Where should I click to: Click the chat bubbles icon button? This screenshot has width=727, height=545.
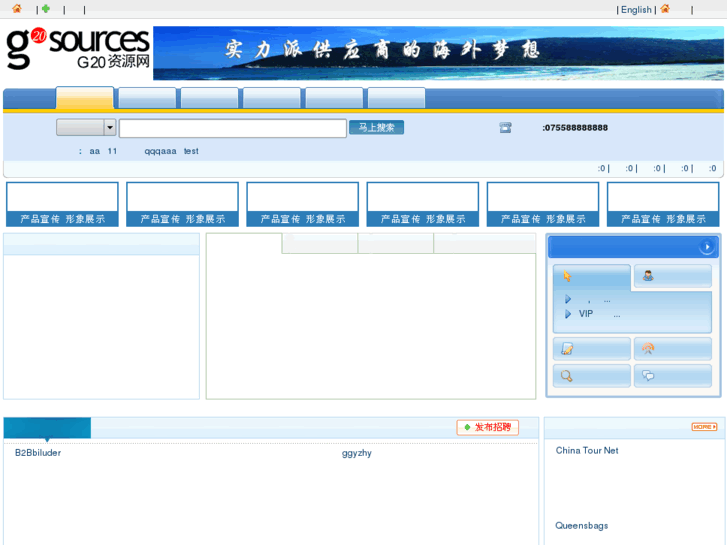point(673,376)
